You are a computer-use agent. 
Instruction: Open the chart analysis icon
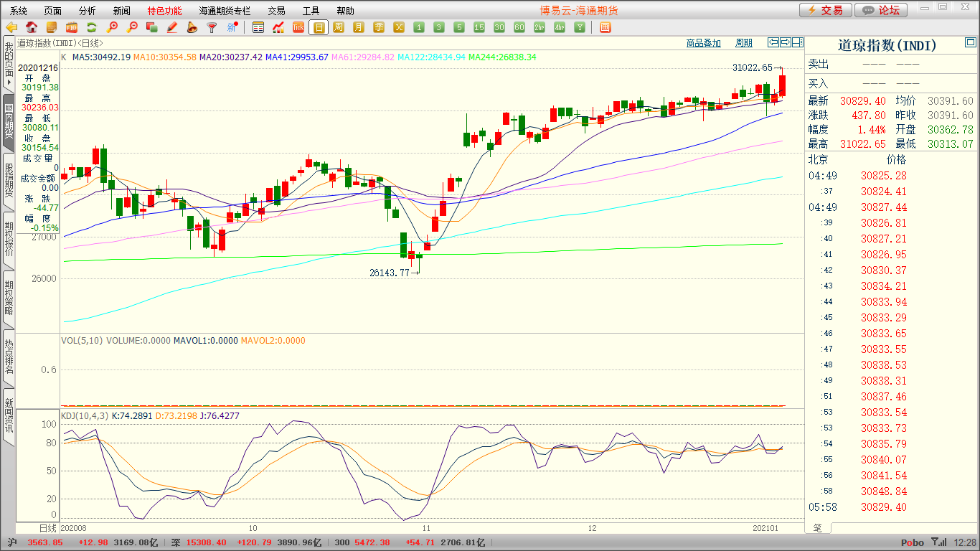278,28
